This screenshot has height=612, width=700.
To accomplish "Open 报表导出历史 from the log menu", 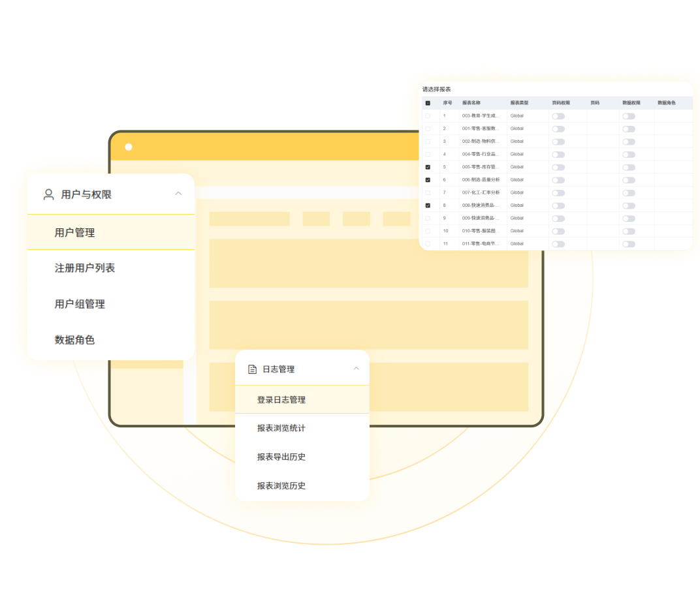I will 282,457.
